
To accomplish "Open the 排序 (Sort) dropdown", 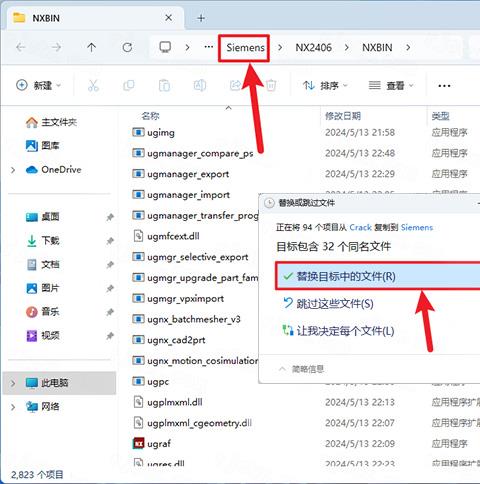I will [x=325, y=86].
